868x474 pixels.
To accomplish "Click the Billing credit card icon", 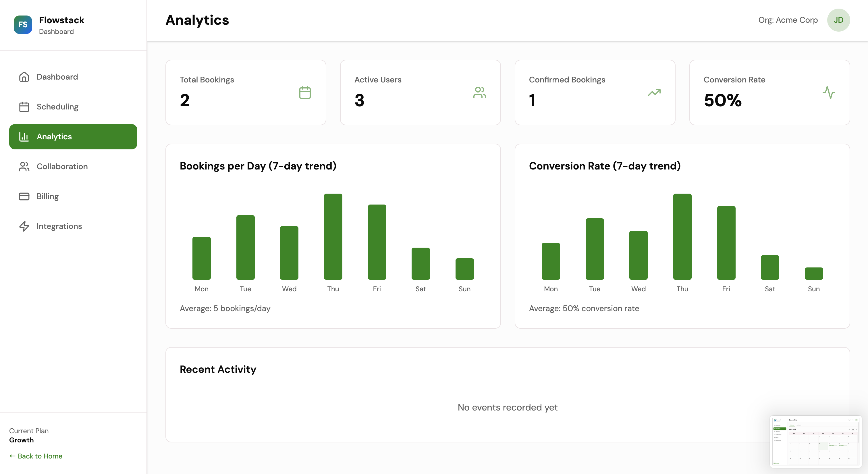I will coord(24,196).
